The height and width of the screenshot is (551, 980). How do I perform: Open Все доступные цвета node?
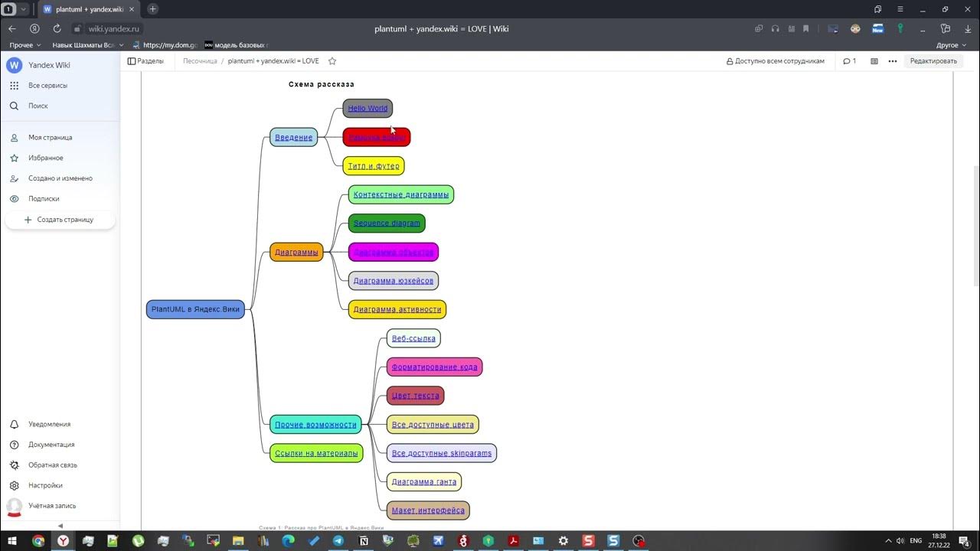433,425
